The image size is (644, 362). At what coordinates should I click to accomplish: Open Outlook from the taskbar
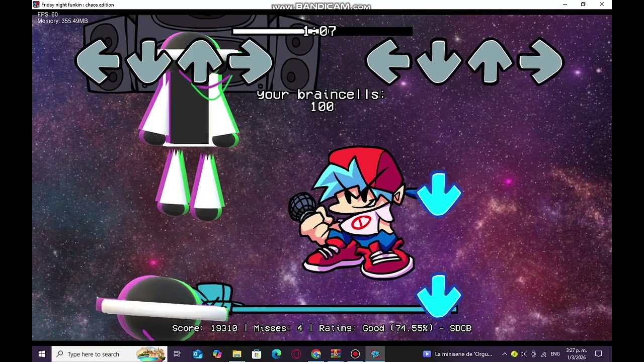point(197,354)
